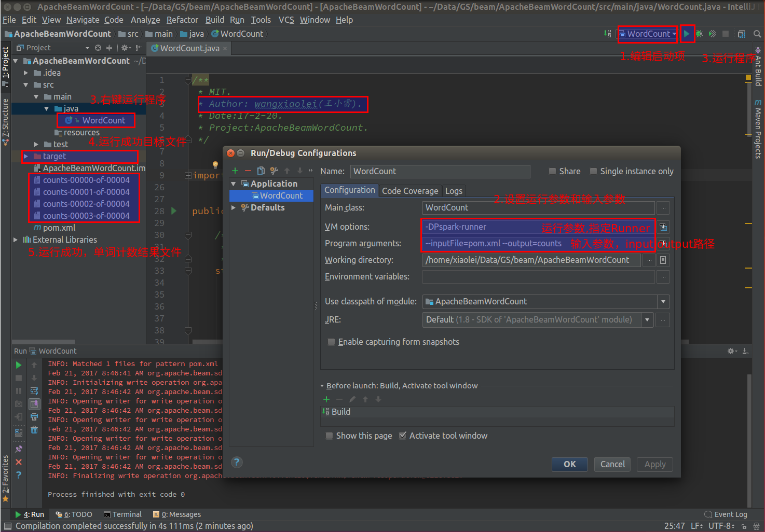This screenshot has width=765, height=532.
Task: Open the WordCount run configuration dropdown
Action: tap(648, 34)
